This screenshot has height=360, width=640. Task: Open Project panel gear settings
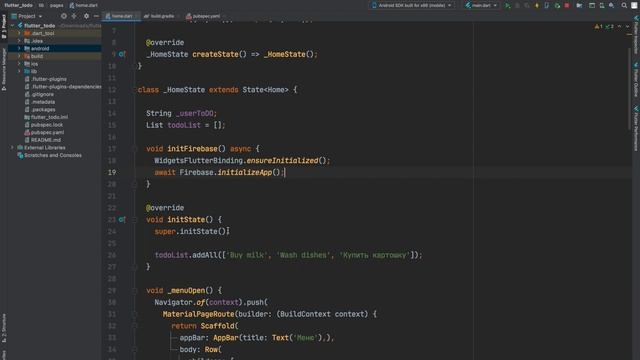pyautogui.click(x=86, y=16)
